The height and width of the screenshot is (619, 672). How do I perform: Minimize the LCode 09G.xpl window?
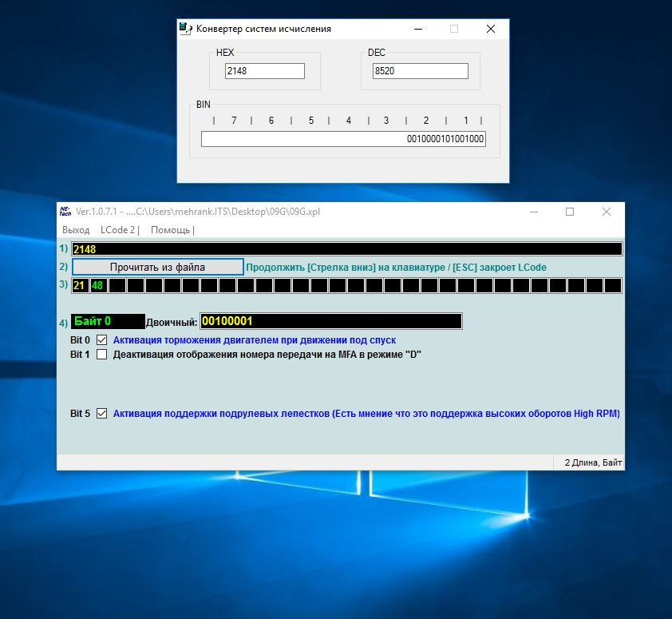pyautogui.click(x=534, y=212)
